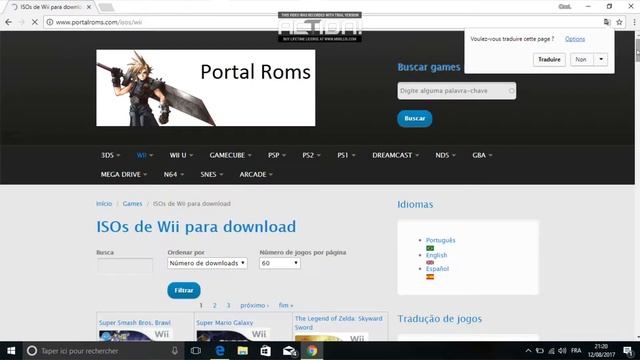Open a new tab next to current tab
Image resolution: width=640 pixels, height=360 pixels.
(x=107, y=7)
